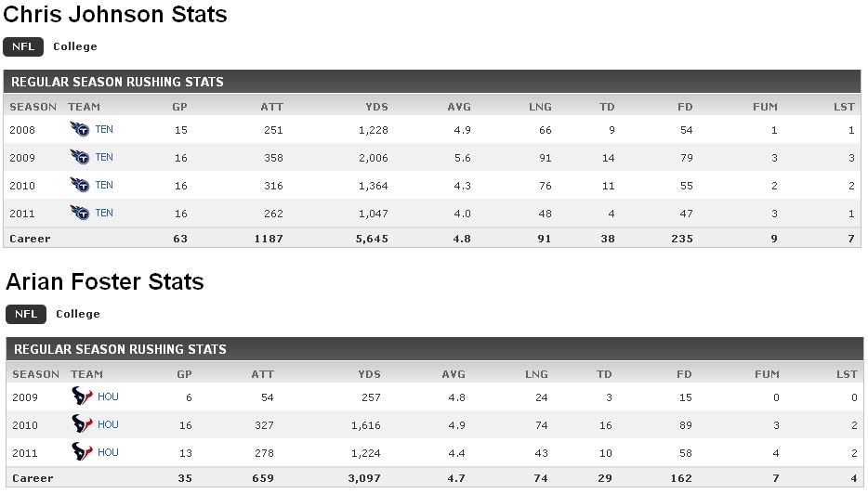The width and height of the screenshot is (868, 494).
Task: Click YDS column header in Chris Johnson table
Action: tap(376, 107)
